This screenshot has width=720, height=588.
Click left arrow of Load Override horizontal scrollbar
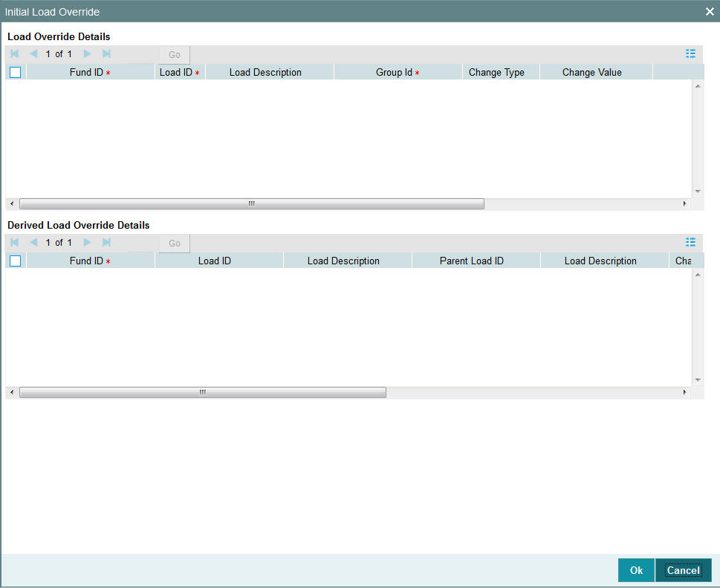[12, 203]
